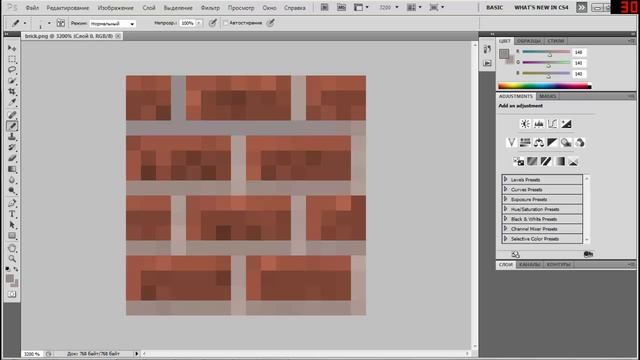Toggle Quick Mask mode
This screenshot has width=640, height=360.
[12, 294]
